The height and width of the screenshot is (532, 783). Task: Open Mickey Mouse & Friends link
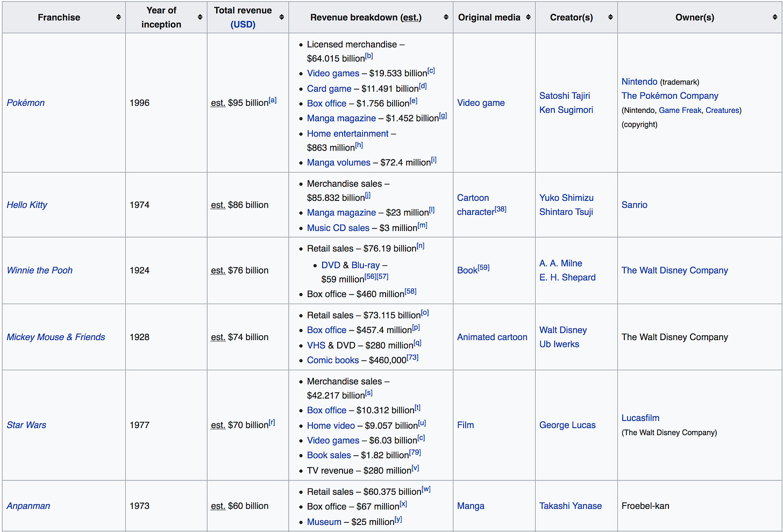click(56, 337)
